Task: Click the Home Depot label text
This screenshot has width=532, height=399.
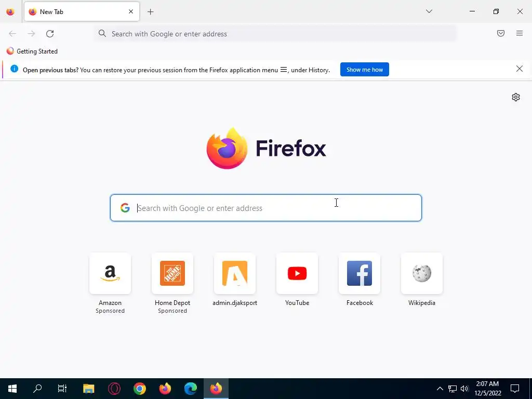Action: [172, 303]
